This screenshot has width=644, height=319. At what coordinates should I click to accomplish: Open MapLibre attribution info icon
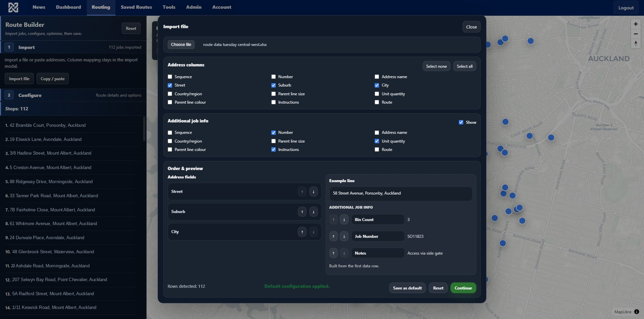point(637,312)
